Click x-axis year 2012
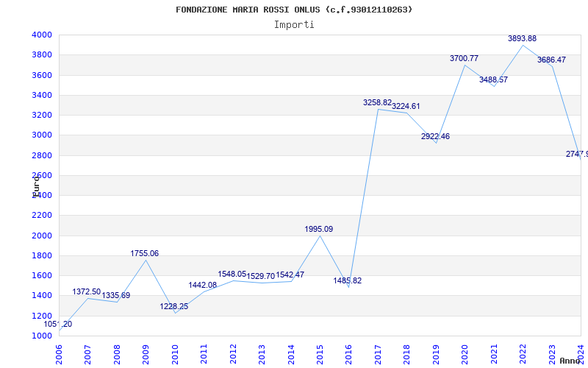Image resolution: width=588 pixels, height=368 pixels. pyautogui.click(x=233, y=355)
